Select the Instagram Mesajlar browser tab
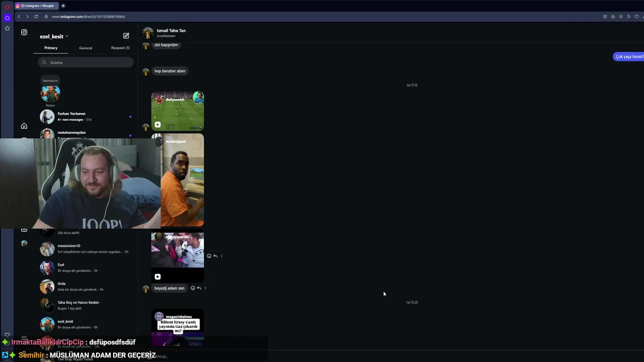 coord(37,6)
